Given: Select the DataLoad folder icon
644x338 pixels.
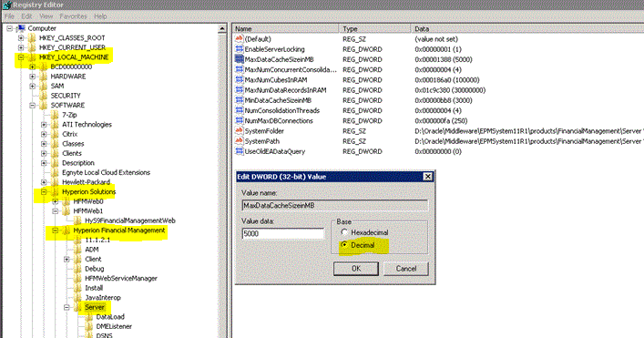Looking at the screenshot, I should tap(89, 317).
